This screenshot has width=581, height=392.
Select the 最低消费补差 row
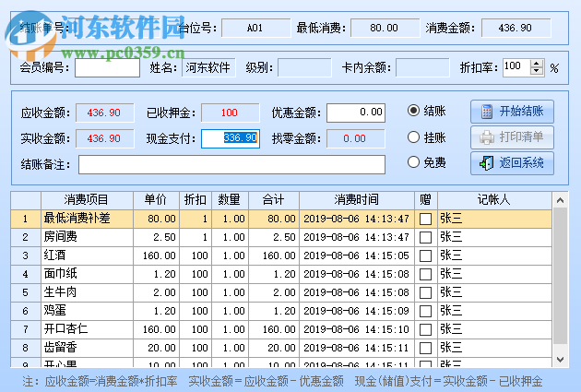(x=281, y=219)
